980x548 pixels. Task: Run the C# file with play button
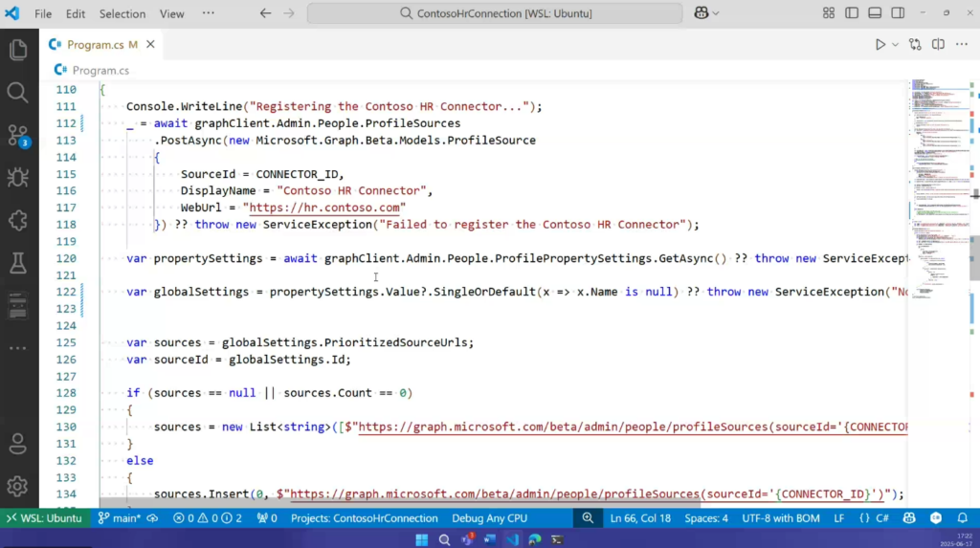tap(880, 44)
